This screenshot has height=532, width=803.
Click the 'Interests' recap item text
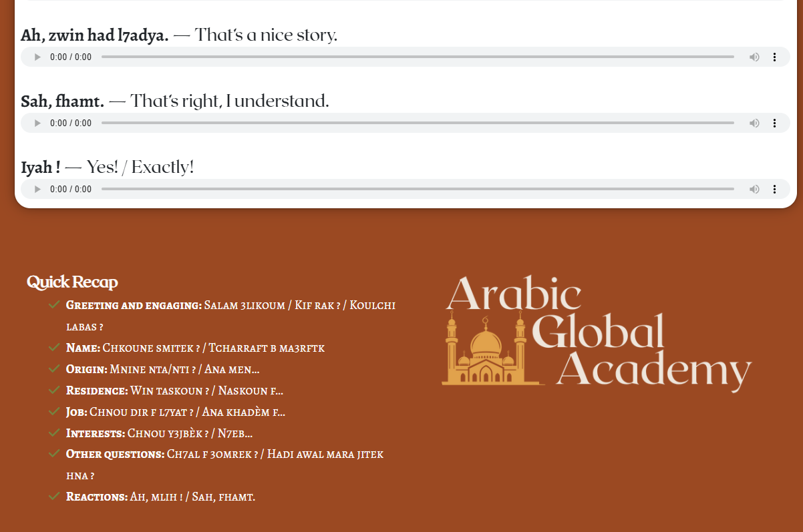[159, 434]
